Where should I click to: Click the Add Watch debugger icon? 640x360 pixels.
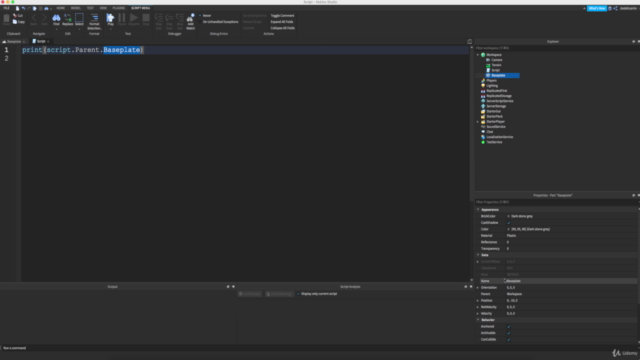(191, 19)
